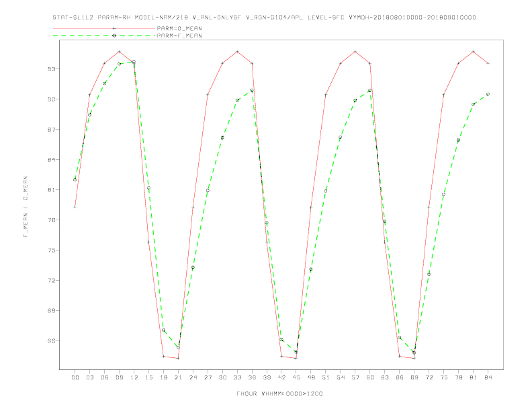Viewport: 532px width, 411px height.
Task: Click x-axis forecast hour label 81
Action: coord(474,377)
